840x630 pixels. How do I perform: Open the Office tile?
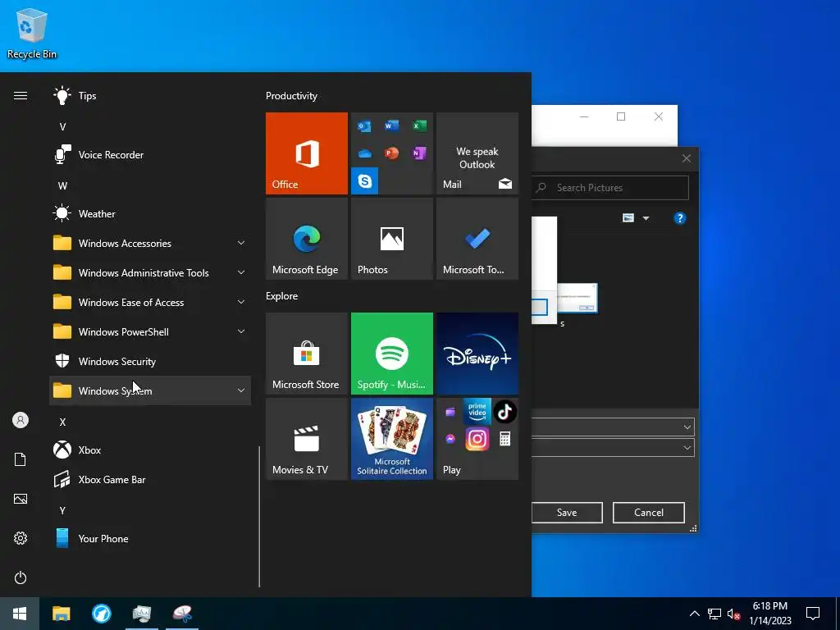point(307,153)
